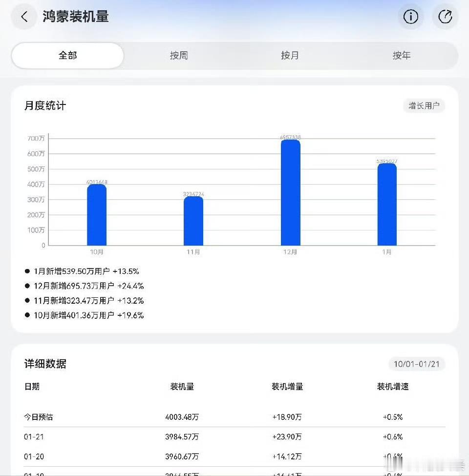Image resolution: width=469 pixels, height=476 pixels.
Task: Click the 详细数据 heading
Action: 45,364
